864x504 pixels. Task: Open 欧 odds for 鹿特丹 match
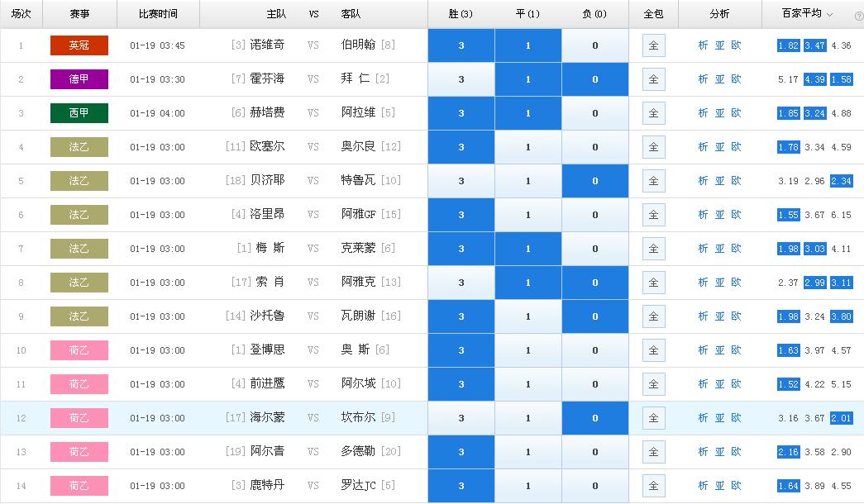(736, 486)
